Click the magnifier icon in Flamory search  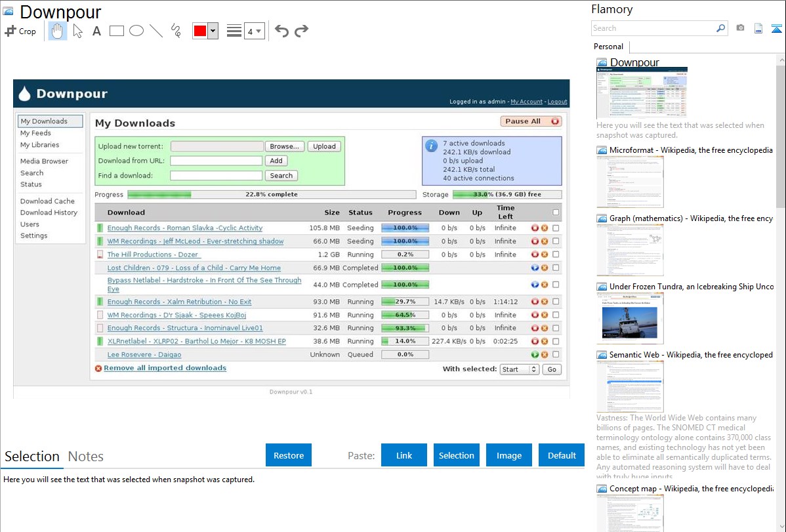(720, 28)
